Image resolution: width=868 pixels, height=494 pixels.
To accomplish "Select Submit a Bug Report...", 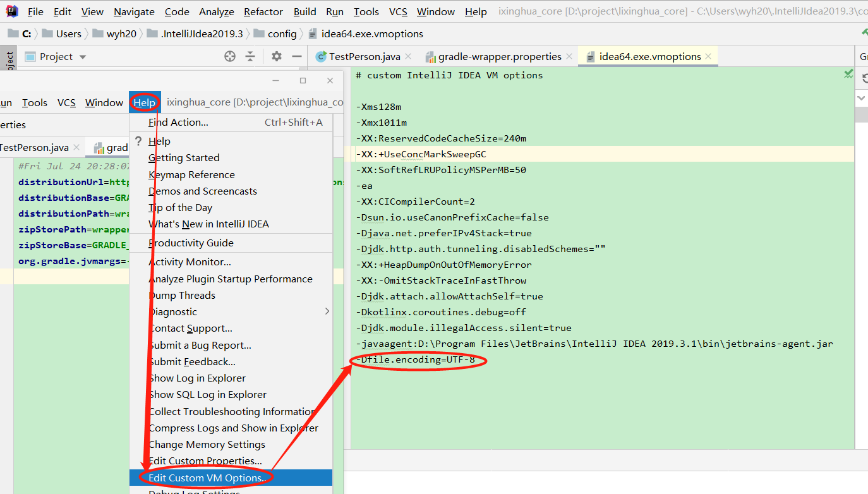I will [x=231, y=345].
